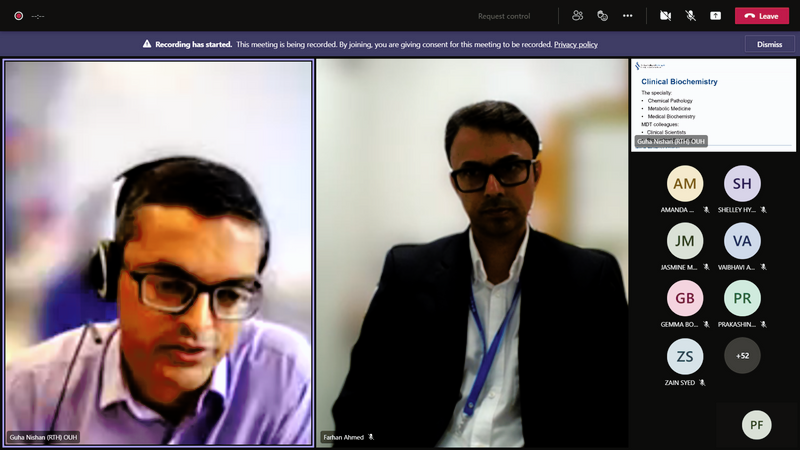This screenshot has width=800, height=450.
Task: Click the red recording indicator icon
Action: click(x=18, y=16)
